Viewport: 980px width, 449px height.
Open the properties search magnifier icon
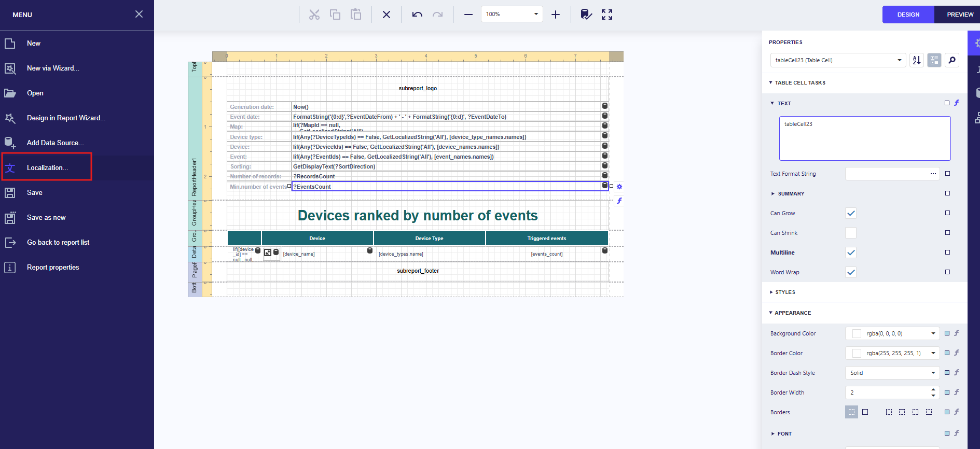tap(952, 60)
